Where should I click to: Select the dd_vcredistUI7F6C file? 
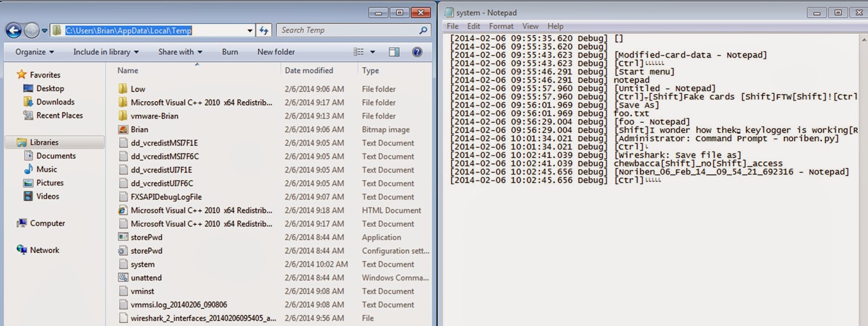[162, 183]
